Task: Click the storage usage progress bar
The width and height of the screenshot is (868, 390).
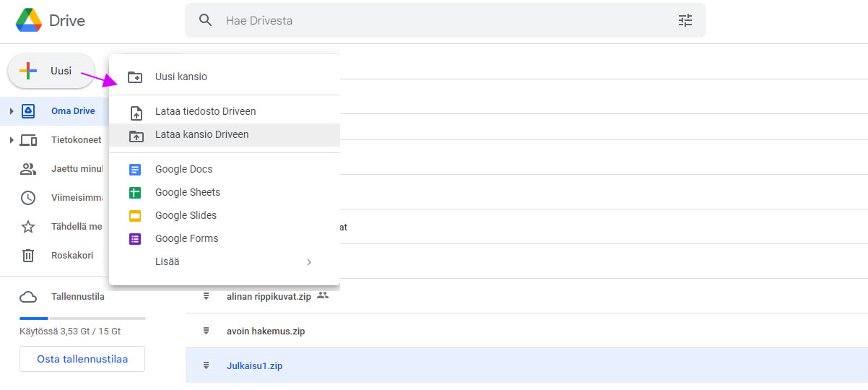Action: (82, 318)
